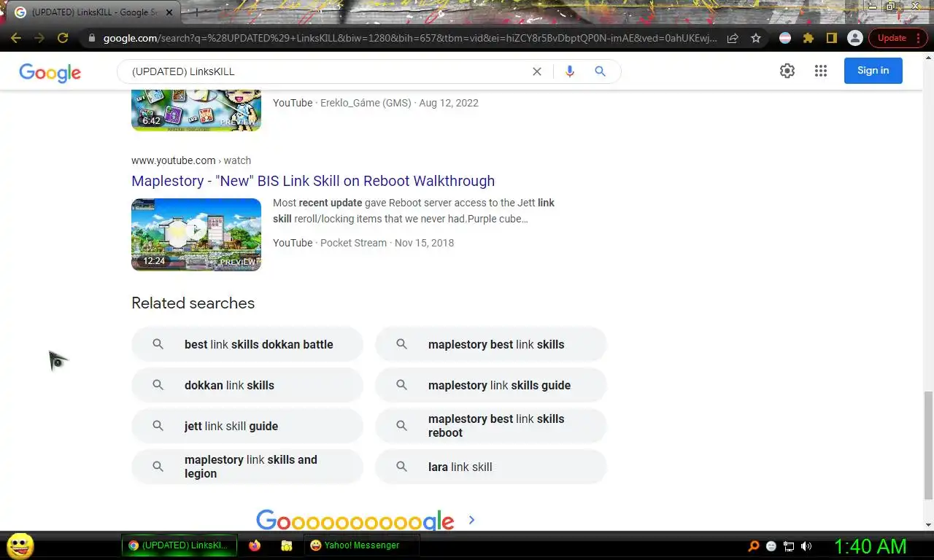
Task: Click the Ereklo_Gáme (GMS) channel text
Action: click(x=366, y=103)
